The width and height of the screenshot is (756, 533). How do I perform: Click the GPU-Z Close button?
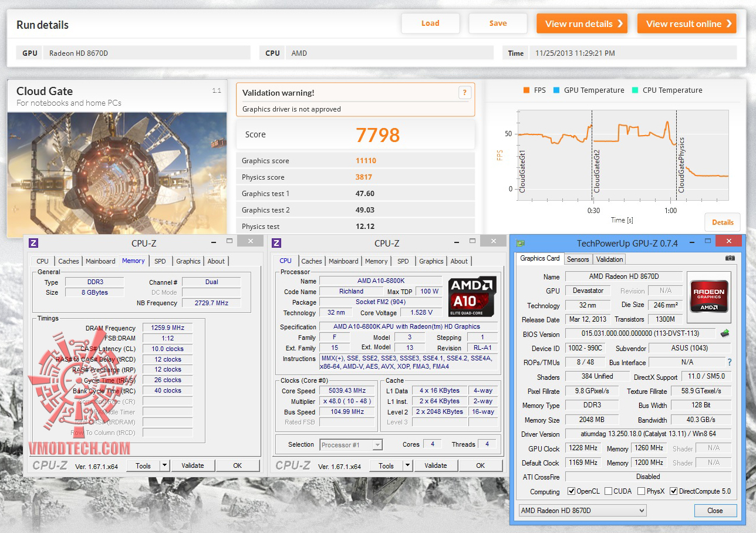[715, 511]
